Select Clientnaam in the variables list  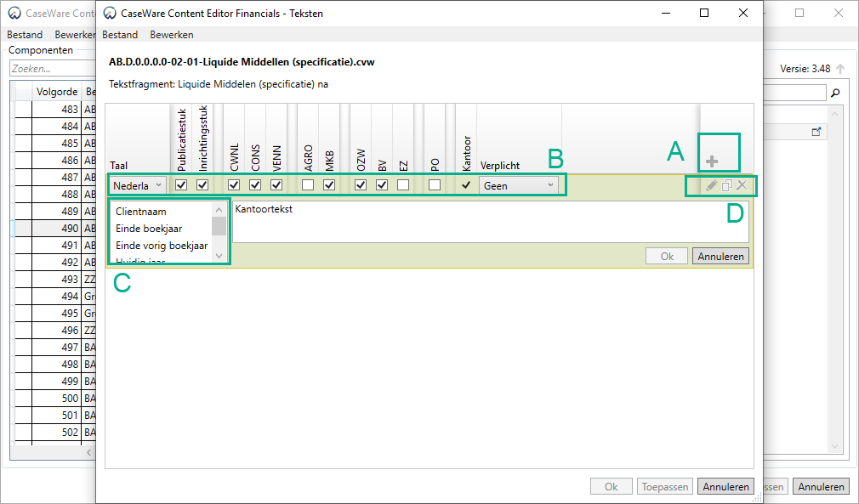pyautogui.click(x=141, y=212)
